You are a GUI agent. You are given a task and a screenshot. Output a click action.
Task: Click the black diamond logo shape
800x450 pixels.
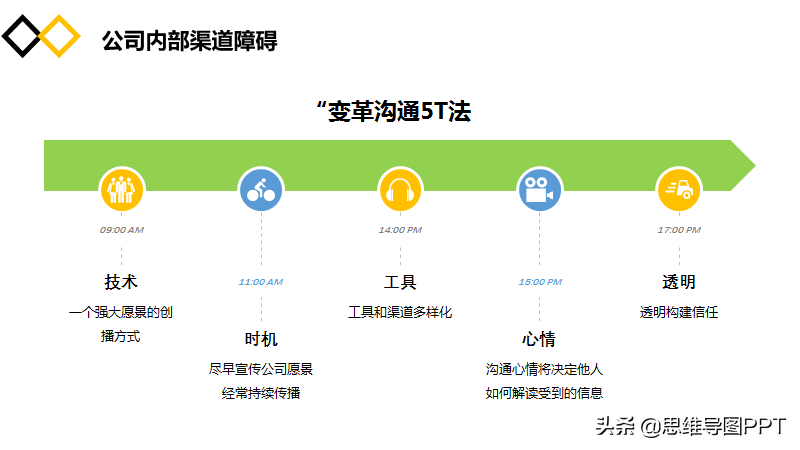(21, 36)
